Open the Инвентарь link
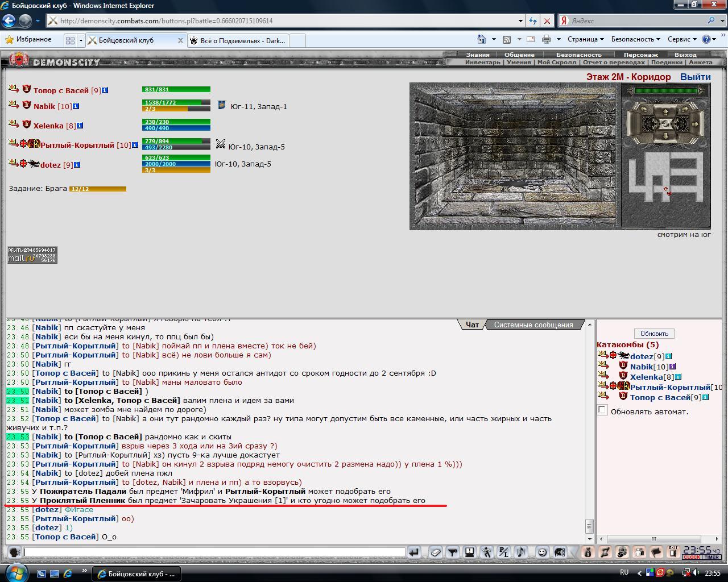The image size is (728, 582). (483, 63)
